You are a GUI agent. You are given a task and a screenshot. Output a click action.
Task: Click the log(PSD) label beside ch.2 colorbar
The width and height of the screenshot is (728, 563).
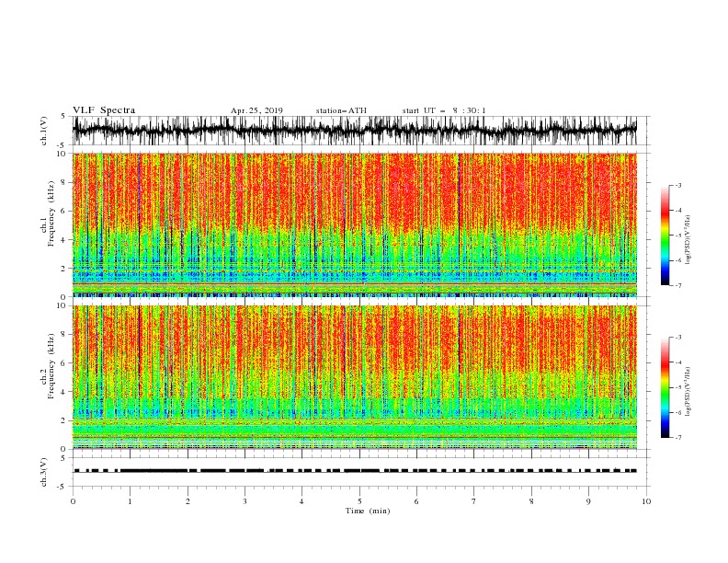tap(688, 392)
